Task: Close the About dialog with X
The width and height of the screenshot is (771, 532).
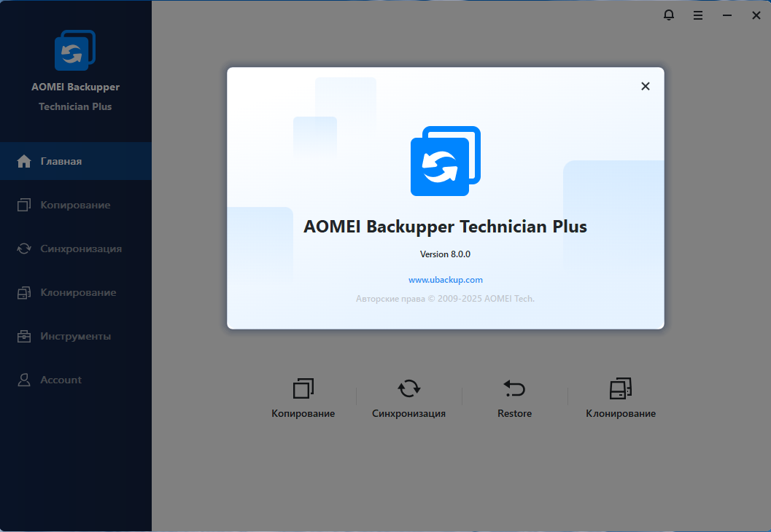Action: (645, 86)
